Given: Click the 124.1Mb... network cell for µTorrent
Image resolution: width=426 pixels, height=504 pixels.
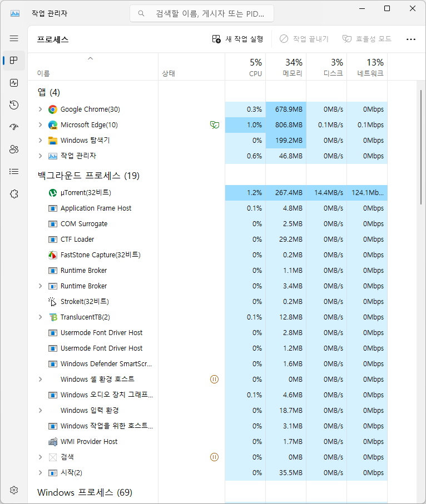Looking at the screenshot, I should pos(367,193).
